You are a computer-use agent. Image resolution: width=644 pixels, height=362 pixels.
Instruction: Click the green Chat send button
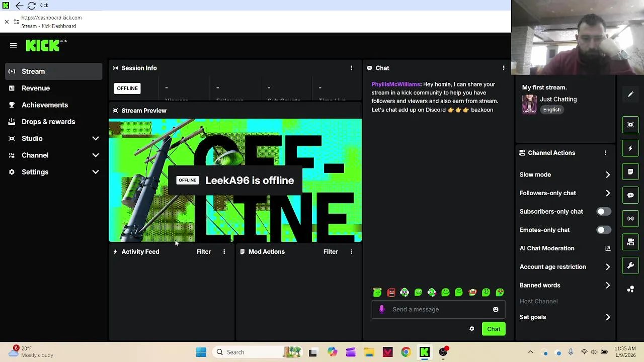click(x=494, y=329)
